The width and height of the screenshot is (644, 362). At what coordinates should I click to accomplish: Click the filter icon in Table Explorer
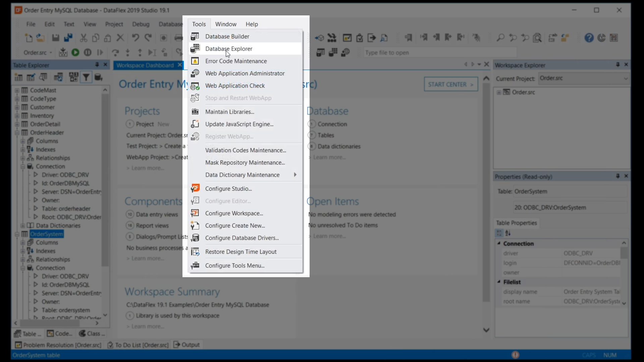(x=86, y=77)
